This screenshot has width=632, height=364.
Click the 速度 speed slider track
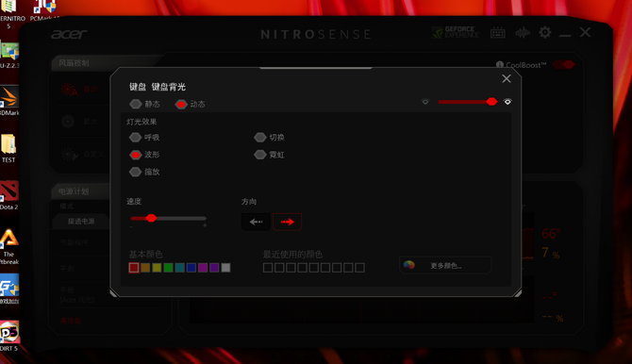(x=168, y=218)
